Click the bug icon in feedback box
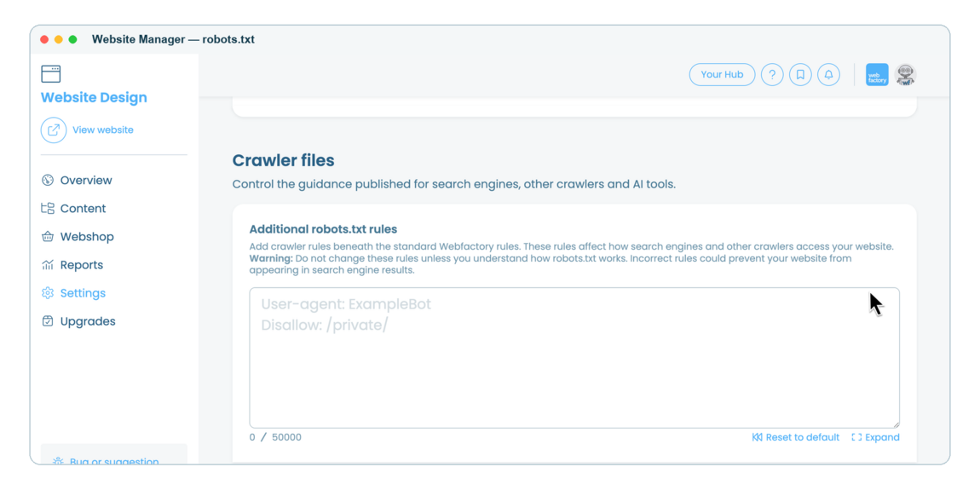The height and width of the screenshot is (490, 980). click(58, 462)
